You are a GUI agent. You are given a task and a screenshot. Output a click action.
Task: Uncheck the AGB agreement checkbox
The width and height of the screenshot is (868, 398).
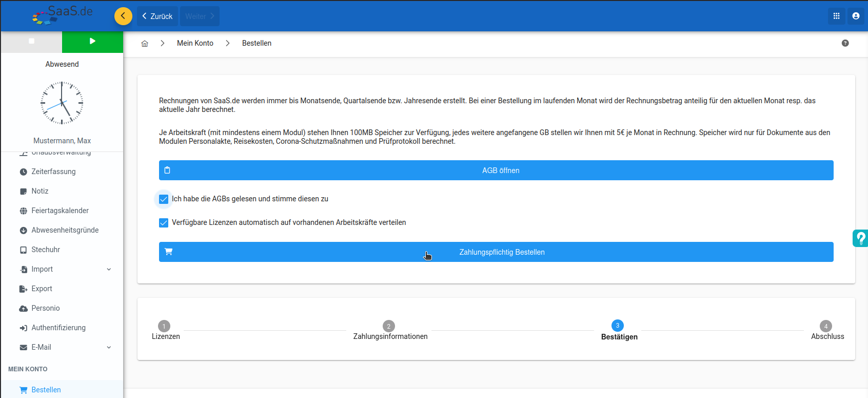click(x=164, y=199)
